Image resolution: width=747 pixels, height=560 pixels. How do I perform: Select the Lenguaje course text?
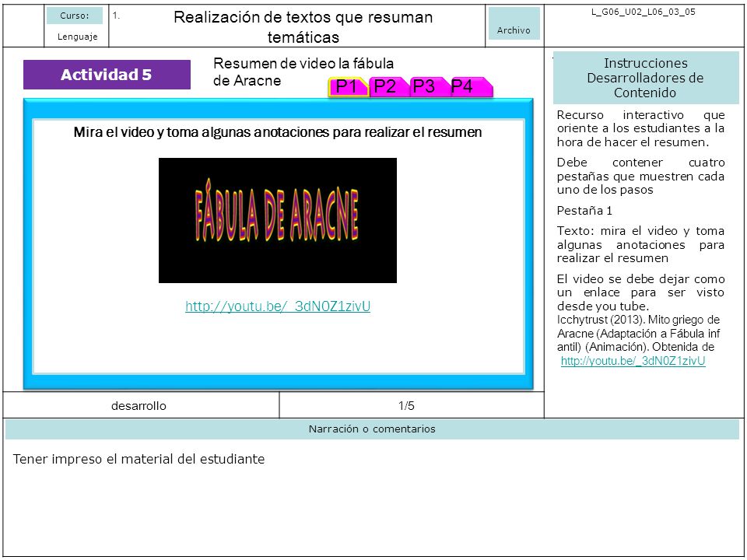click(77, 37)
